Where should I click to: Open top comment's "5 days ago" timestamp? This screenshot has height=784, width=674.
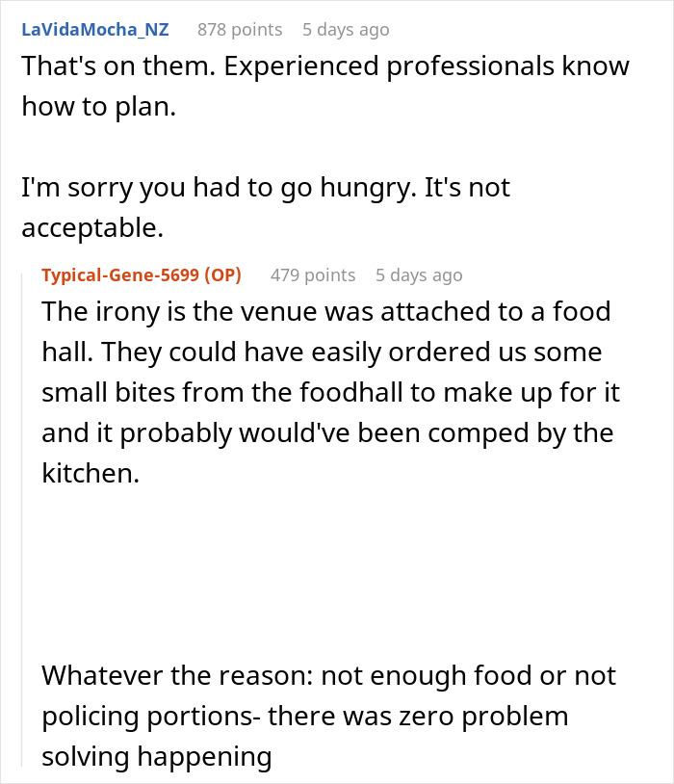(x=346, y=30)
